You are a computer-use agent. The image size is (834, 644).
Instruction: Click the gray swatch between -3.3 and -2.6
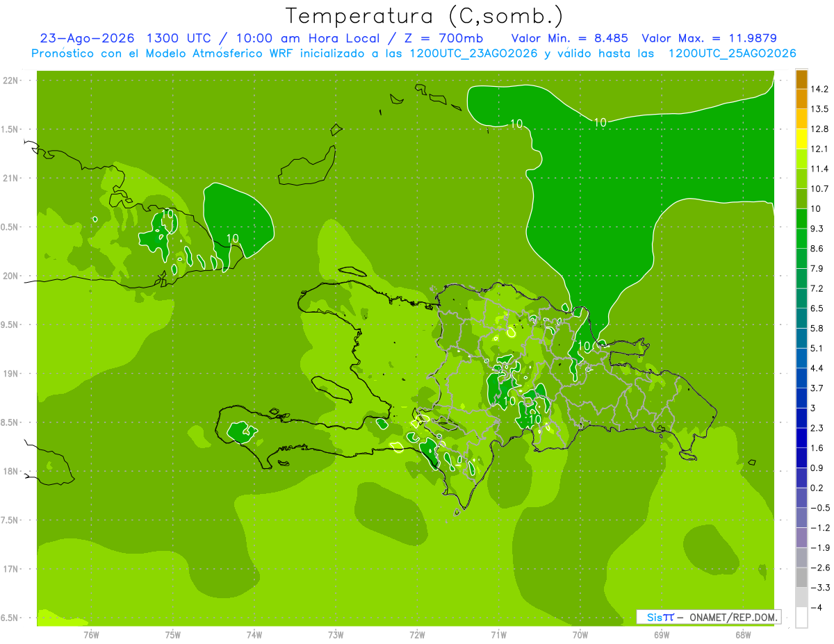coord(801,577)
